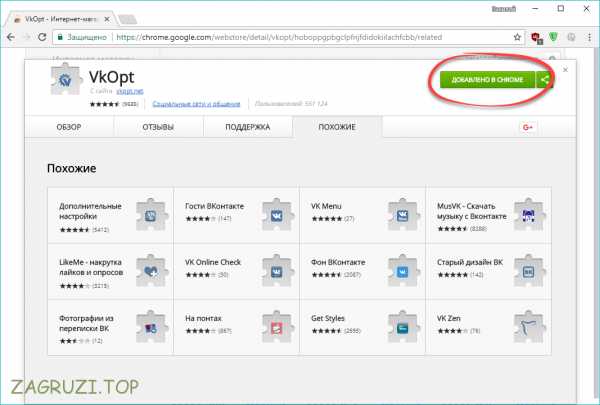This screenshot has height=405, width=600.
Task: Switch to the ОБЗОР tab
Action: coord(69,127)
